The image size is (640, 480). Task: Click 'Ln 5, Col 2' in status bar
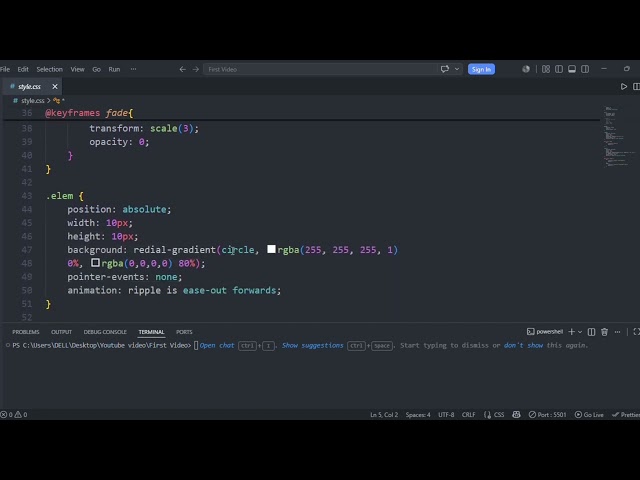point(384,415)
